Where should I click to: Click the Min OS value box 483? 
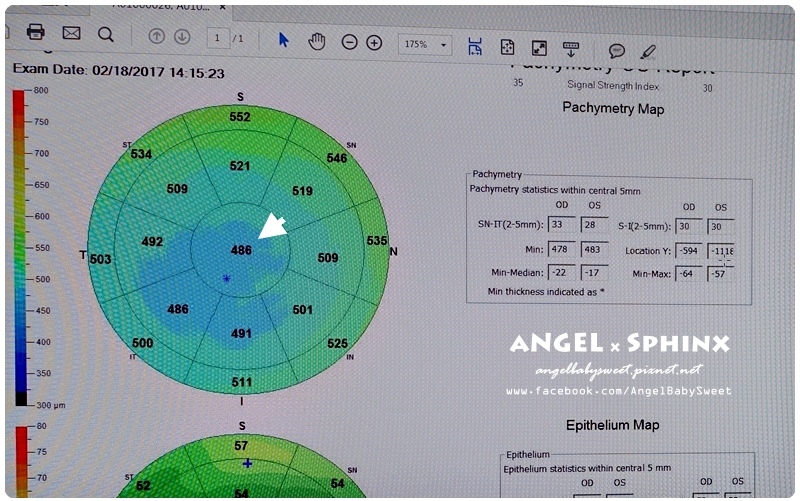(x=594, y=249)
